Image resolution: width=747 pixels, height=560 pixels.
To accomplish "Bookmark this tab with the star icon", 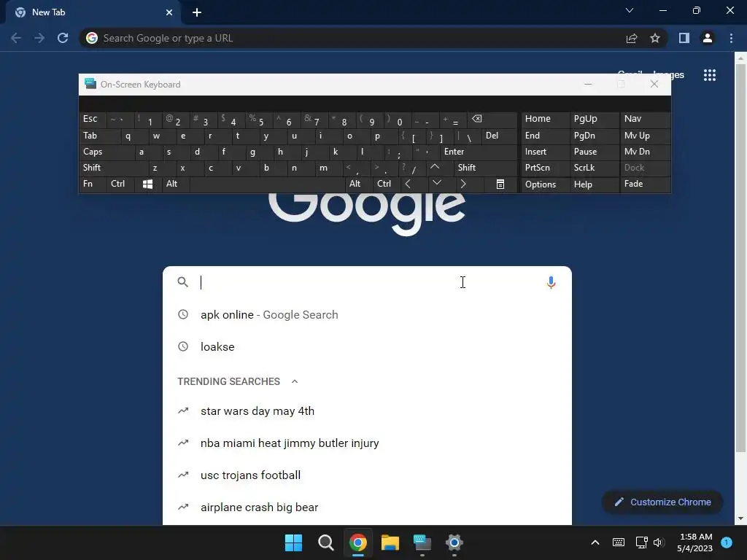I will pos(655,38).
